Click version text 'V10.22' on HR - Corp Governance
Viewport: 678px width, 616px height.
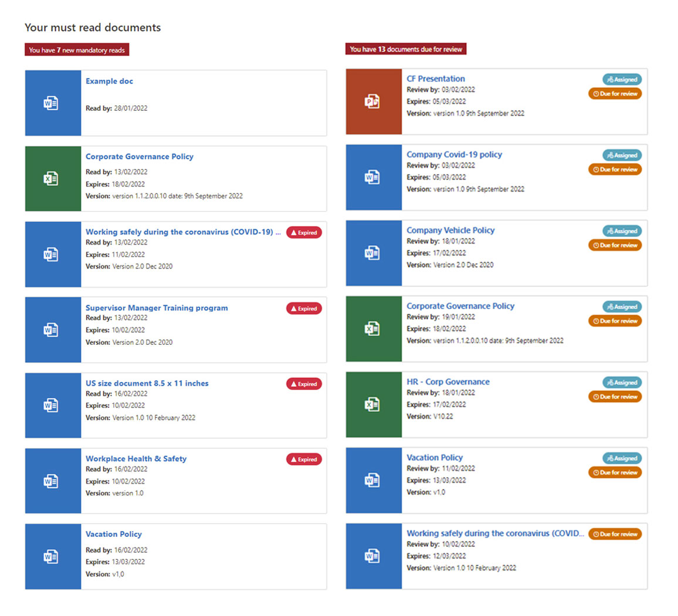point(443,416)
